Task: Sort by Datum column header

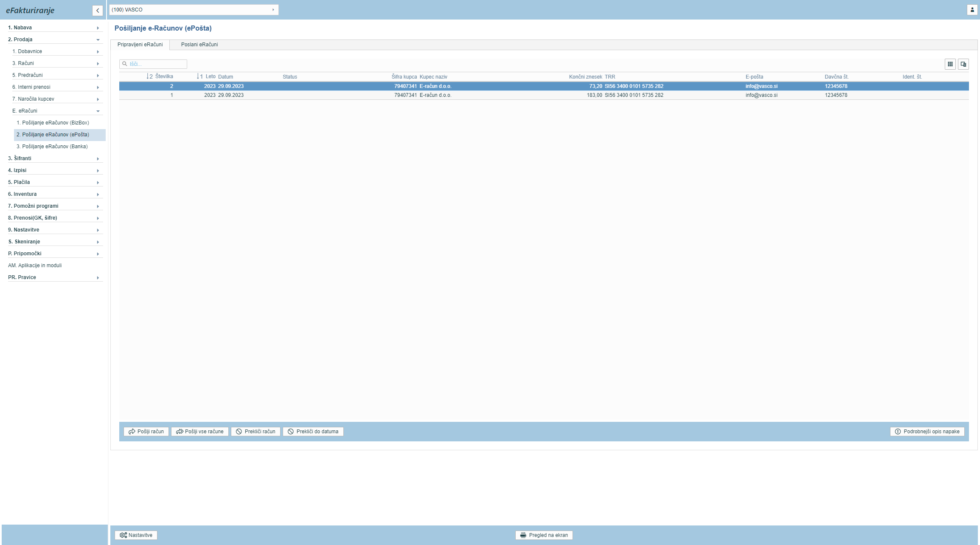Action: point(225,77)
